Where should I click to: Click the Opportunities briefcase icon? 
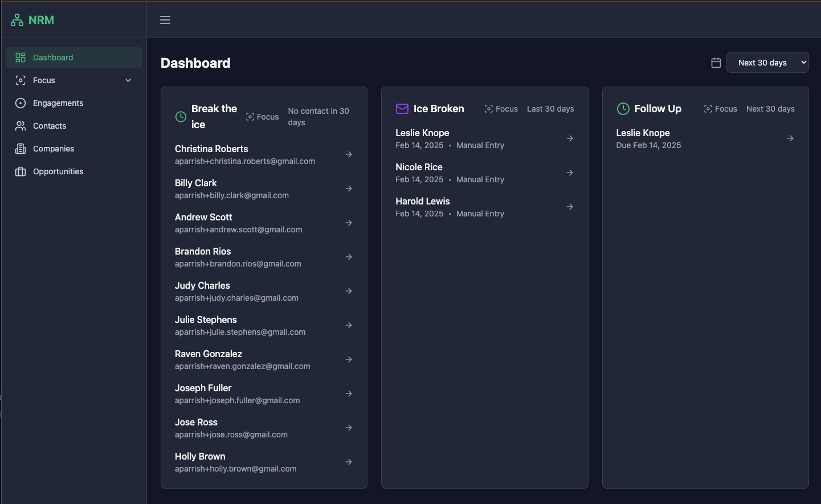(x=19, y=171)
